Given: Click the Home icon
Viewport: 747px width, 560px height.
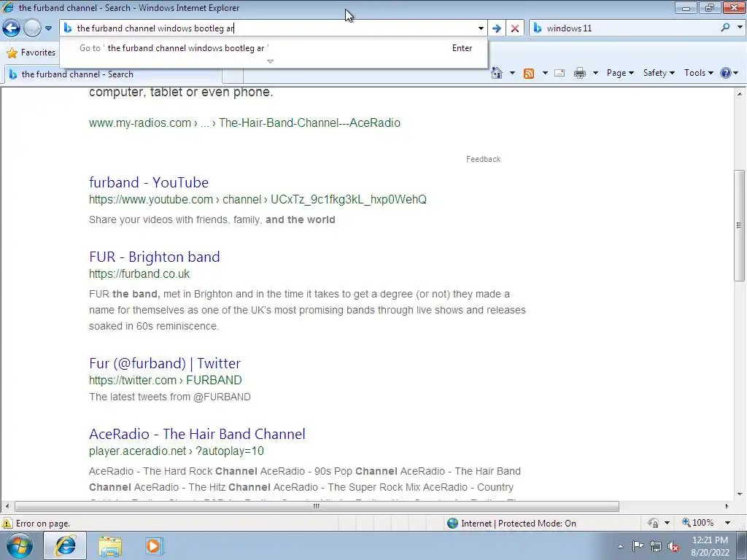Looking at the screenshot, I should click(x=496, y=73).
